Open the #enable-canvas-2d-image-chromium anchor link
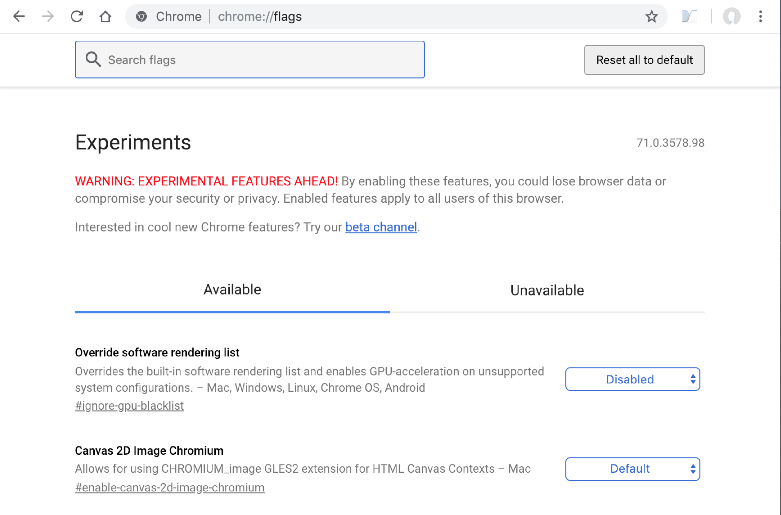781x515 pixels. click(x=170, y=488)
